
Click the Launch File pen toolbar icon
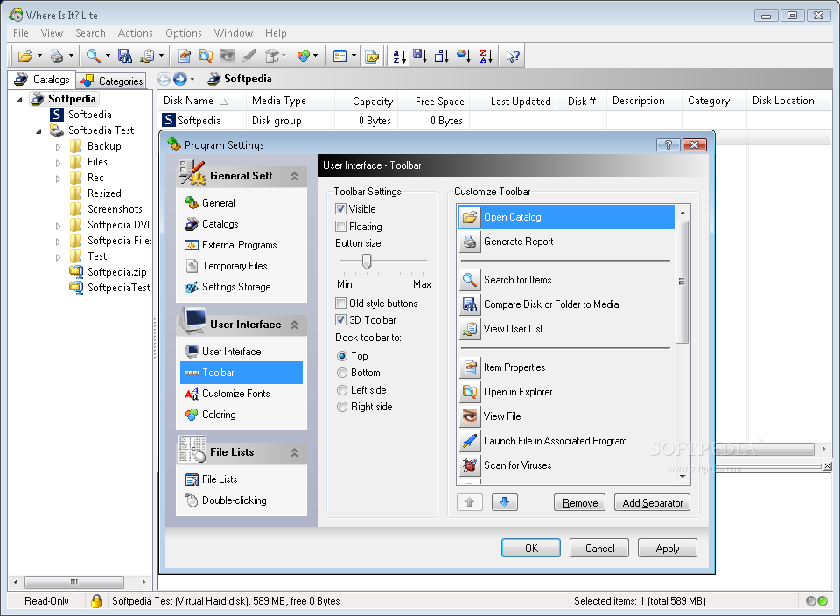249,56
